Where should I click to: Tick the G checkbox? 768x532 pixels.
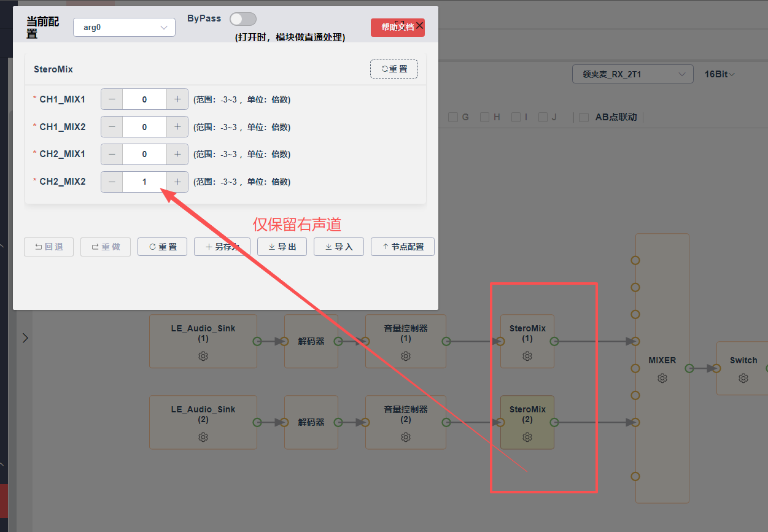tap(453, 117)
